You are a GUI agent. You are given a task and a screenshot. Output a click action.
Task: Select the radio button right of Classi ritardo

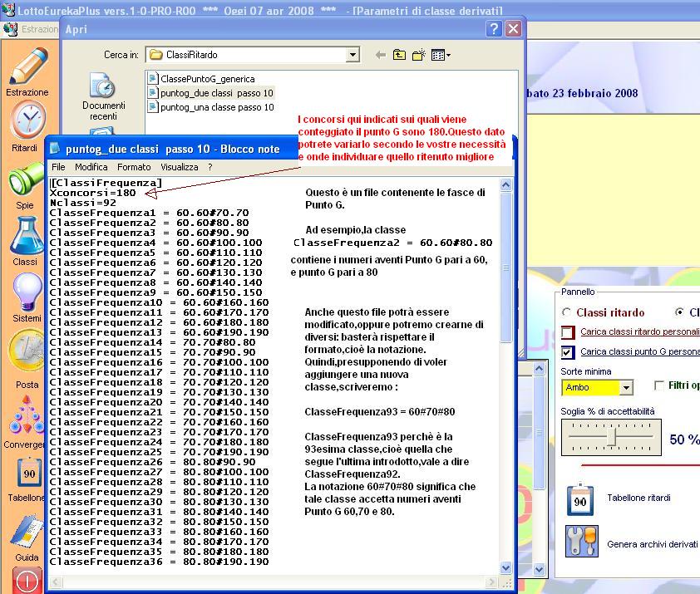point(679,312)
